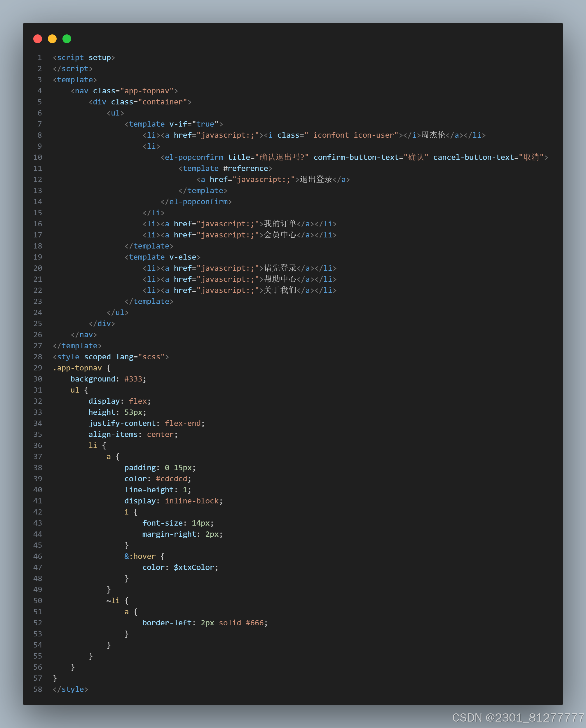Click line number 28
The width and height of the screenshot is (586, 728).
tap(38, 357)
